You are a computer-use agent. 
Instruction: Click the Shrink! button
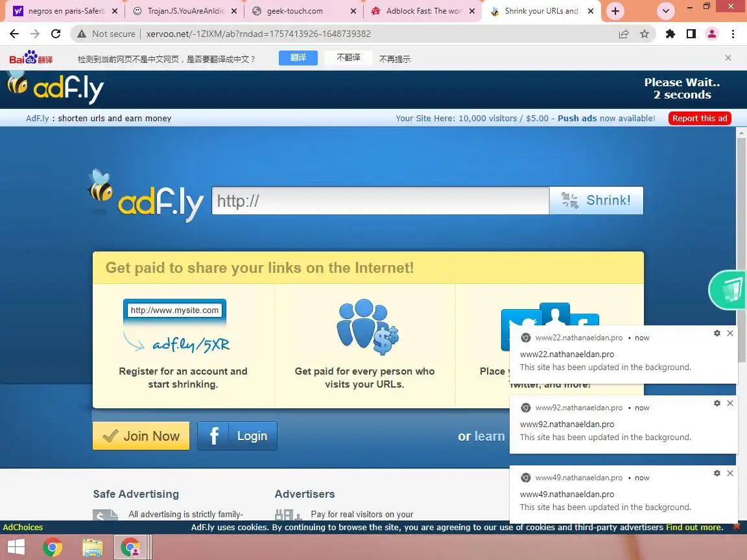click(596, 200)
